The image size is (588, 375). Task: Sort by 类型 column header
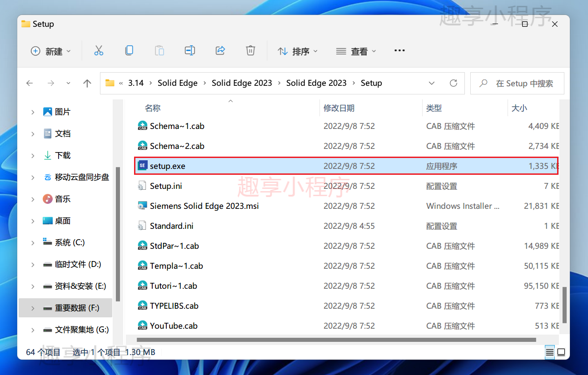click(x=434, y=108)
